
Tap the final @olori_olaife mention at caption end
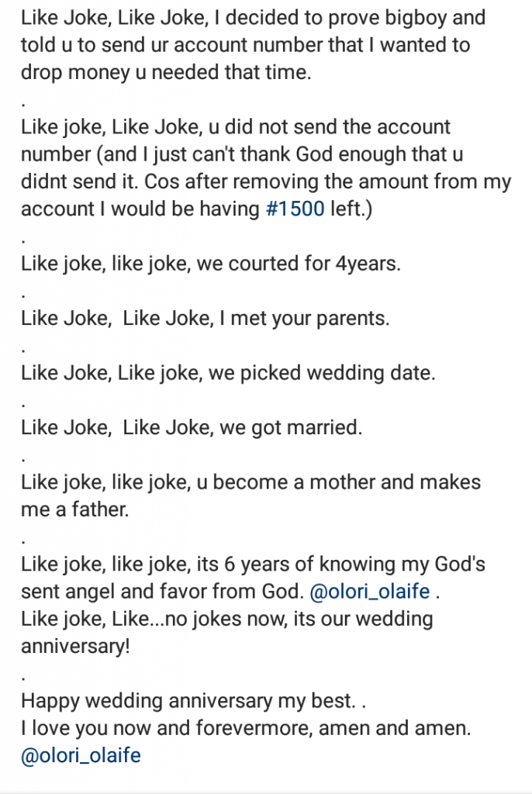[81, 755]
